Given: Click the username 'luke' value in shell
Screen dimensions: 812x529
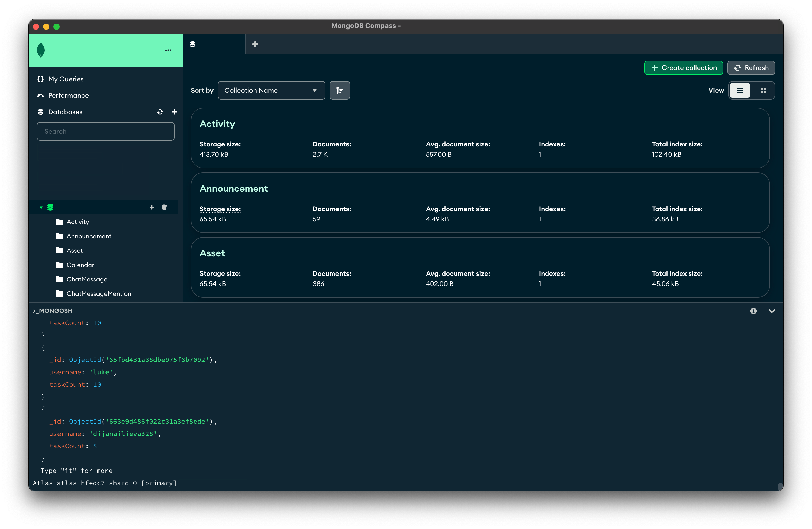Looking at the screenshot, I should click(101, 372).
